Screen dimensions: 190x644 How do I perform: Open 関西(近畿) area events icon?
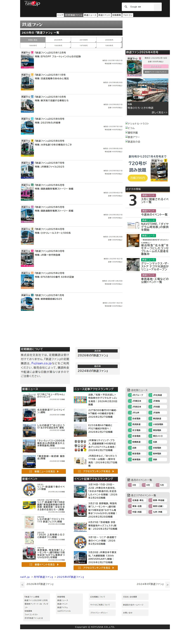click(150, 506)
